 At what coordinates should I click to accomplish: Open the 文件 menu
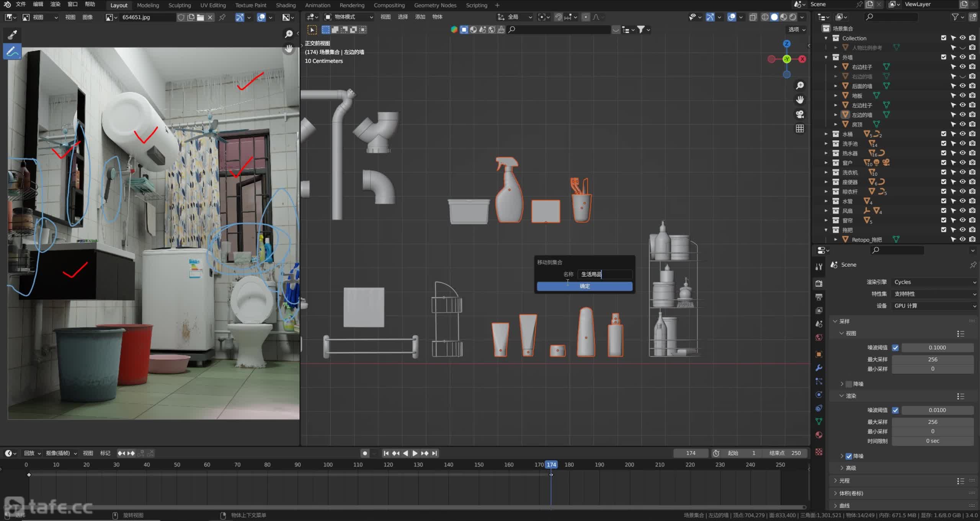tap(21, 4)
